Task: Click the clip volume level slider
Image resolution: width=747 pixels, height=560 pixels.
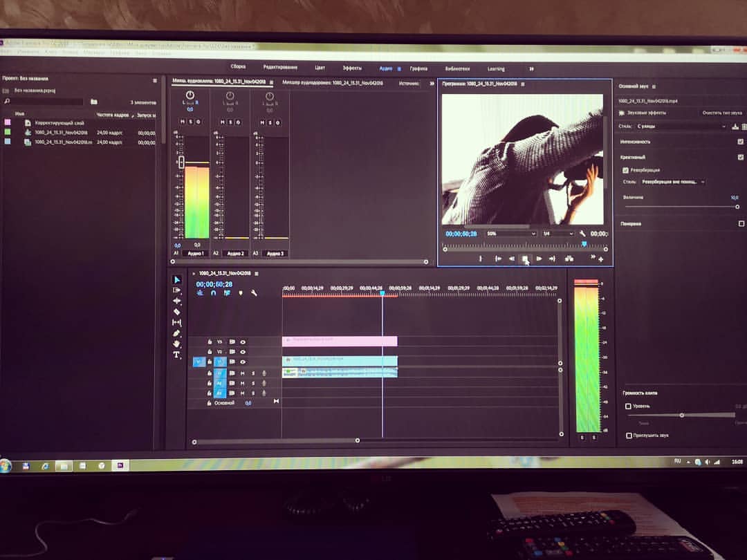Action: point(682,416)
